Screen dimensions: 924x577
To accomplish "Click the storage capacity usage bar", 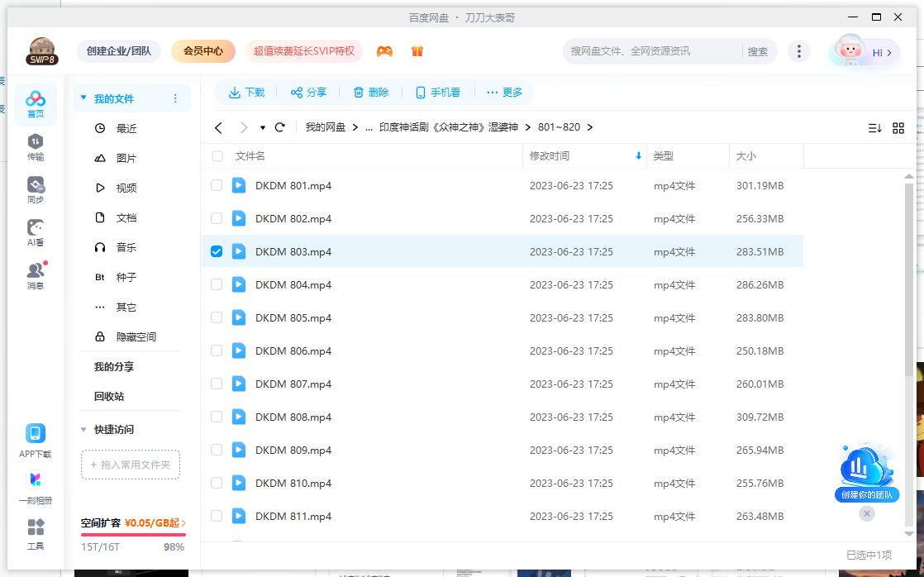I will coord(132,535).
